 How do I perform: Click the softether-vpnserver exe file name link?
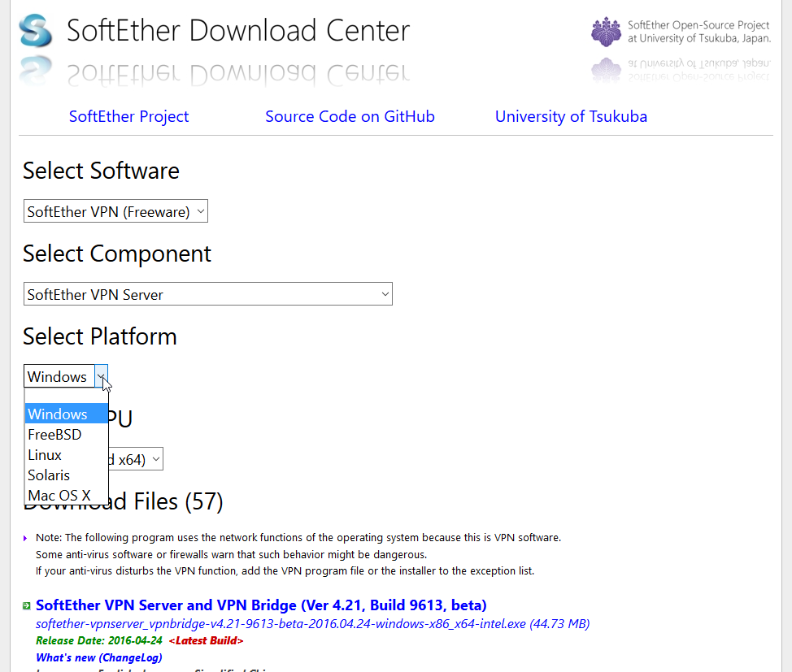[313, 624]
